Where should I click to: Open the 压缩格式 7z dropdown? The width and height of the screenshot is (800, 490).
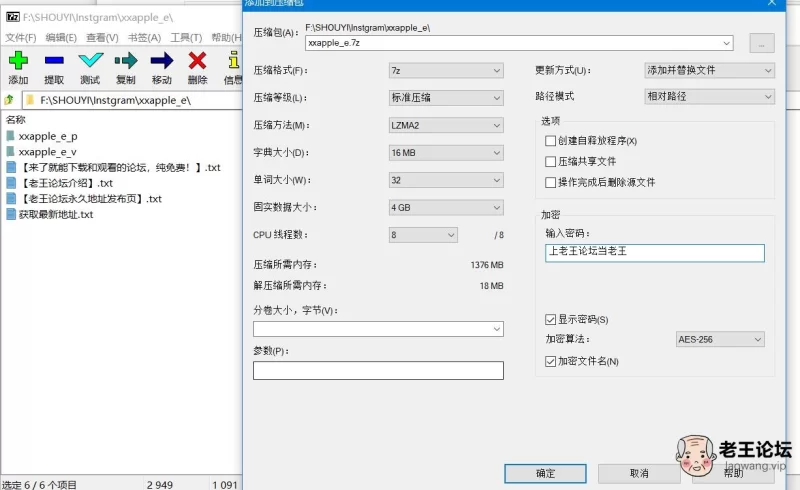pos(446,70)
